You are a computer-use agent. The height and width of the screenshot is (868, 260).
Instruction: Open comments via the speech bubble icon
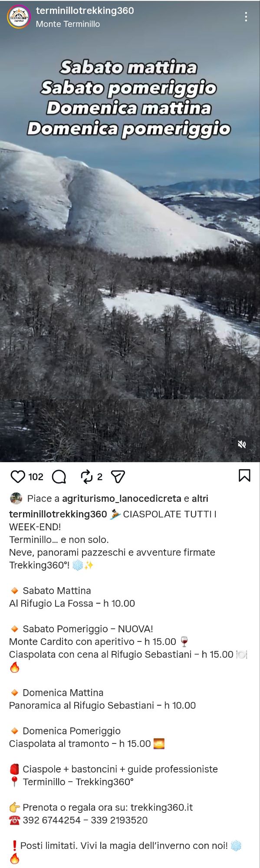(x=59, y=477)
